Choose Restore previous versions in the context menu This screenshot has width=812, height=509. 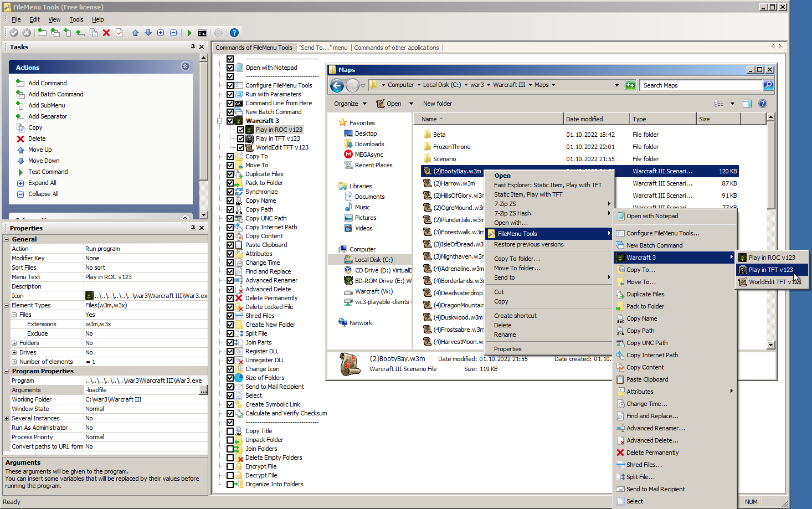click(529, 244)
